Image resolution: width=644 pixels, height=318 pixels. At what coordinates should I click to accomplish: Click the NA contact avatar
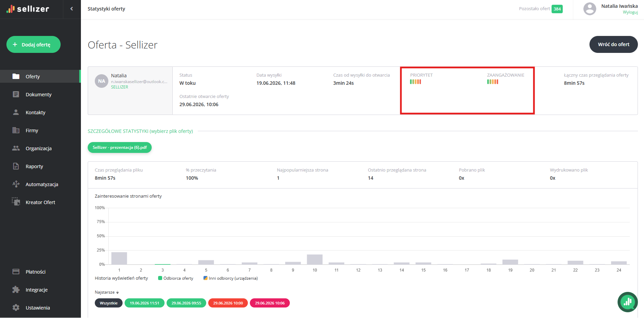click(x=102, y=81)
